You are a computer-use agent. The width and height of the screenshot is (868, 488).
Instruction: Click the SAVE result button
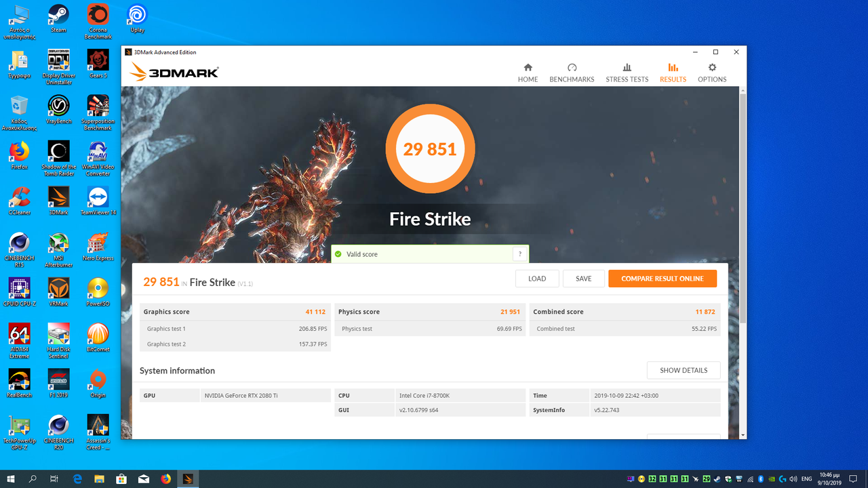click(x=584, y=279)
